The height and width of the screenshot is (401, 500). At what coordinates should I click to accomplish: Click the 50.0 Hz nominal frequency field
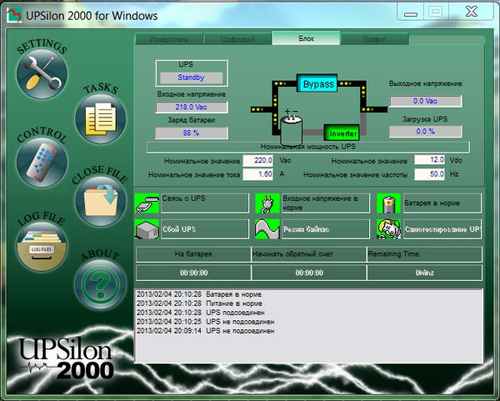pyautogui.click(x=430, y=174)
